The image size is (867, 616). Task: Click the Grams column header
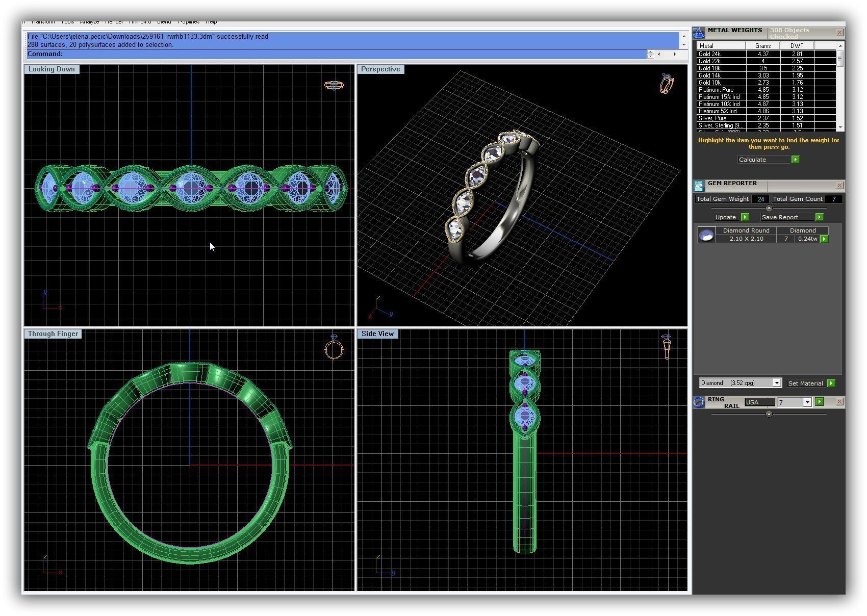763,46
